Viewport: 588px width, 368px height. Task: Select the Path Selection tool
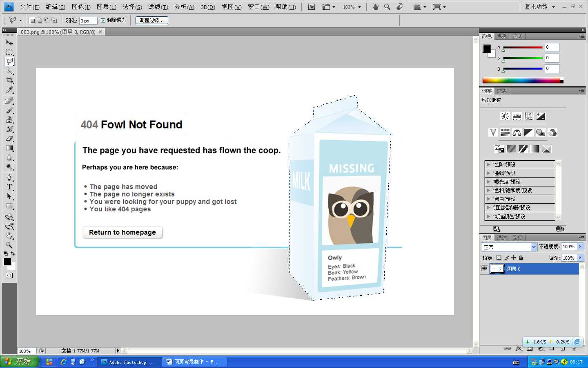click(9, 196)
